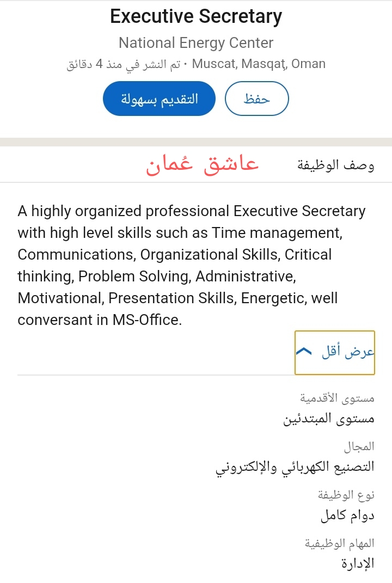Select the مستوى المبتدئين entry level value
This screenshot has width=392, height=583.
(329, 419)
